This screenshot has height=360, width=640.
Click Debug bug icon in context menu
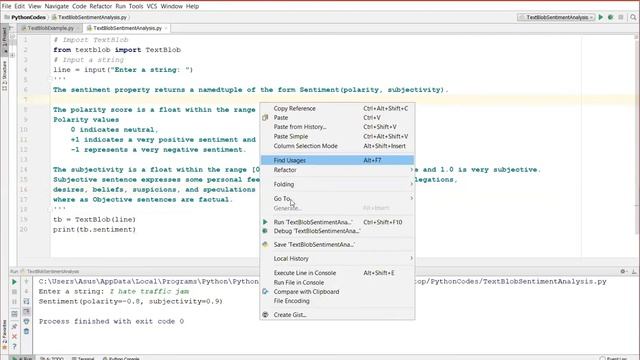click(265, 231)
